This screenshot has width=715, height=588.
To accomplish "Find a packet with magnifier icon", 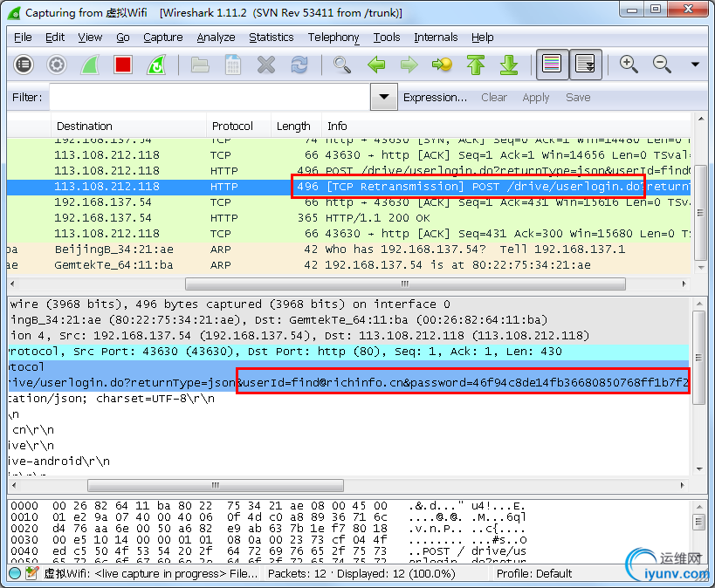I will point(342,65).
